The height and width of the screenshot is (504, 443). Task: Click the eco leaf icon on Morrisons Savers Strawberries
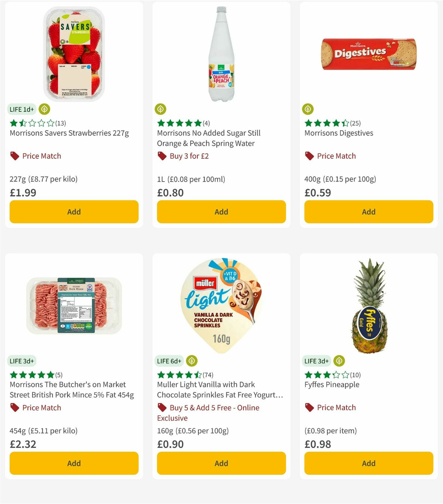[x=44, y=109]
